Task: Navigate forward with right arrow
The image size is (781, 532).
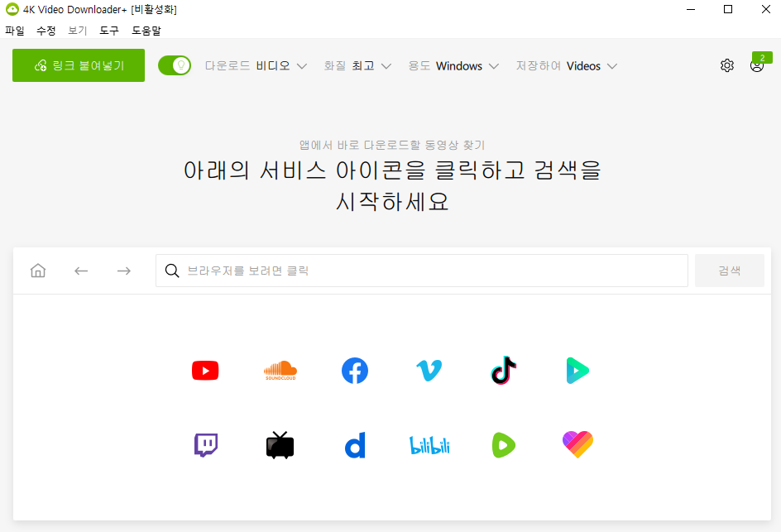Action: (x=124, y=271)
